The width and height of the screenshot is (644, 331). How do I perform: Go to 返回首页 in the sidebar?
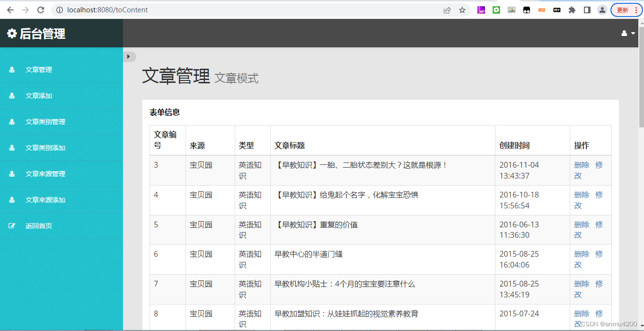[x=39, y=226]
